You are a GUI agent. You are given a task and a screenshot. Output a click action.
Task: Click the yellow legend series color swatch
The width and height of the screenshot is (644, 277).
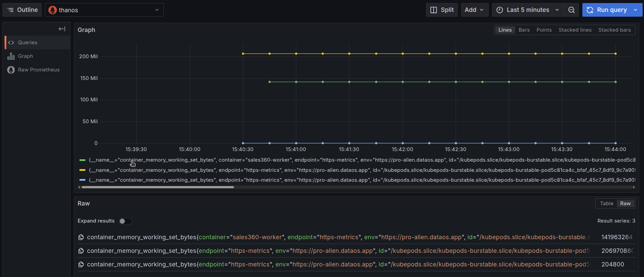tap(82, 170)
